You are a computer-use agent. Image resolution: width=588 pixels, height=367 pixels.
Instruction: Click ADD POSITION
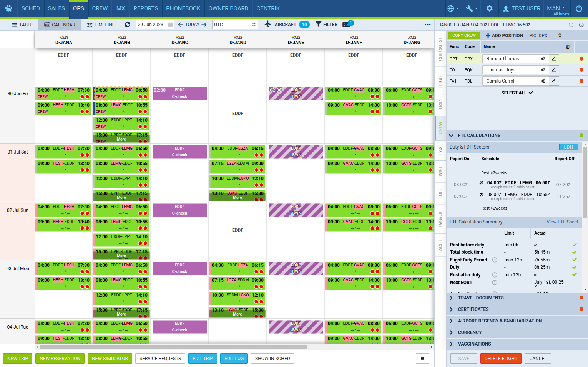pyautogui.click(x=504, y=35)
